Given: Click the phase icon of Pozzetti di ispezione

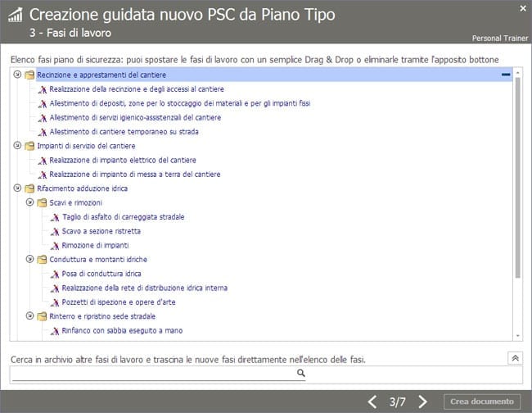Looking at the screenshot, I should (55, 302).
